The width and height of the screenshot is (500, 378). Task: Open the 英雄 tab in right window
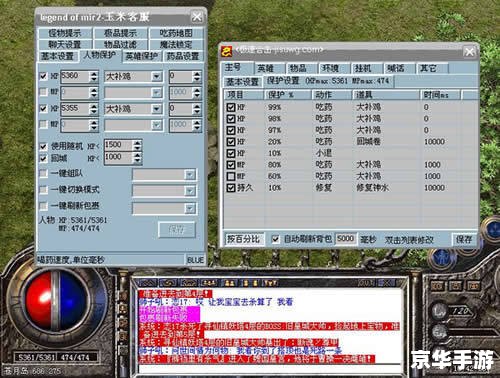click(269, 69)
